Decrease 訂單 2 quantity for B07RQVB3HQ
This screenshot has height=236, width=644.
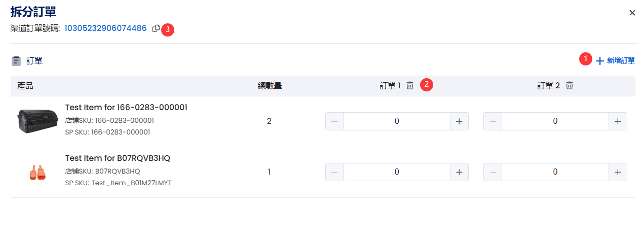[x=493, y=172]
